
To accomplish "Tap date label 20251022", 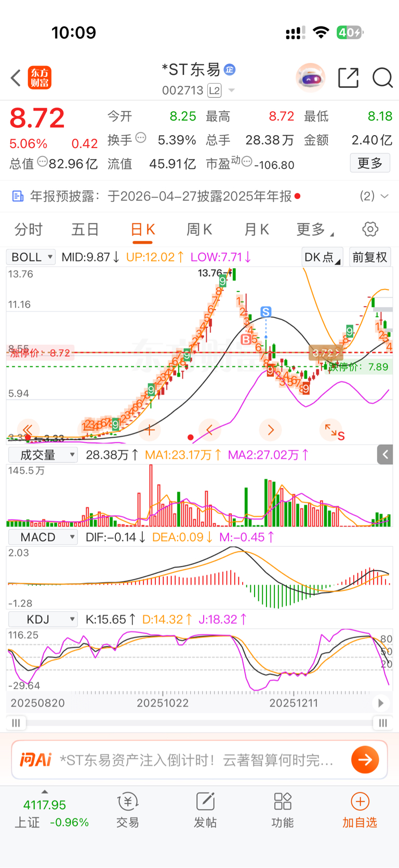I will click(163, 703).
